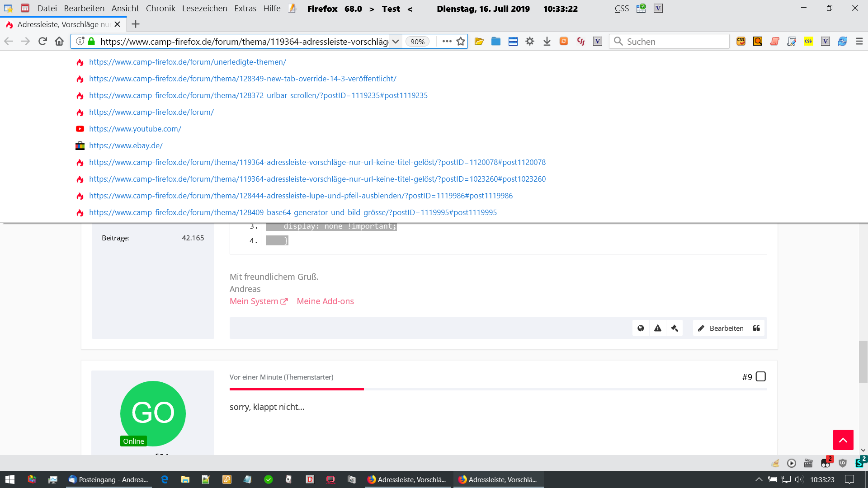The image size is (868, 488).
Task: Open the hamburger application menu
Action: [859, 42]
